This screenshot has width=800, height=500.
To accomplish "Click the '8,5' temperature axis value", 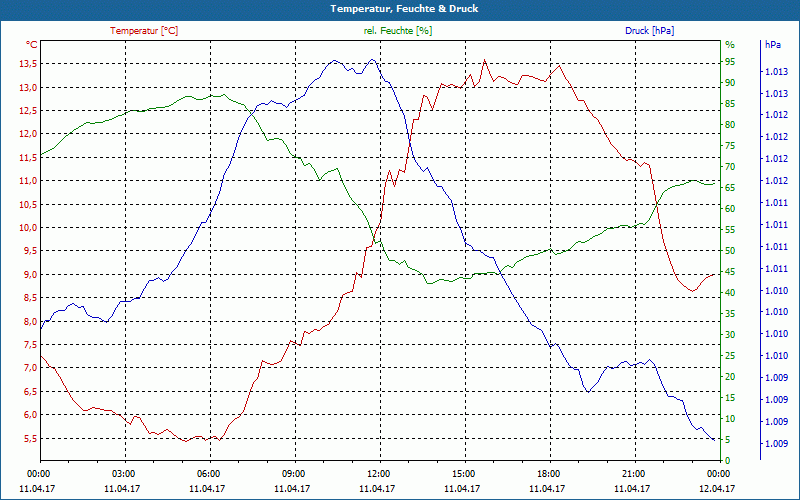I will click(30, 298).
